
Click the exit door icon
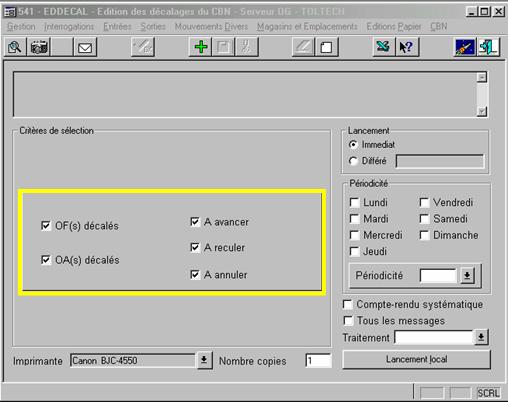[488, 47]
